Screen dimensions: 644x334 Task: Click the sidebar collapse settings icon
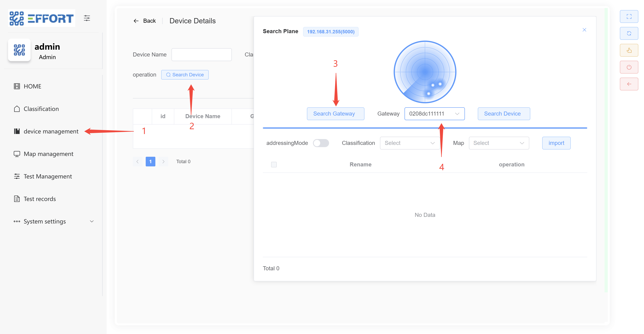point(87,18)
